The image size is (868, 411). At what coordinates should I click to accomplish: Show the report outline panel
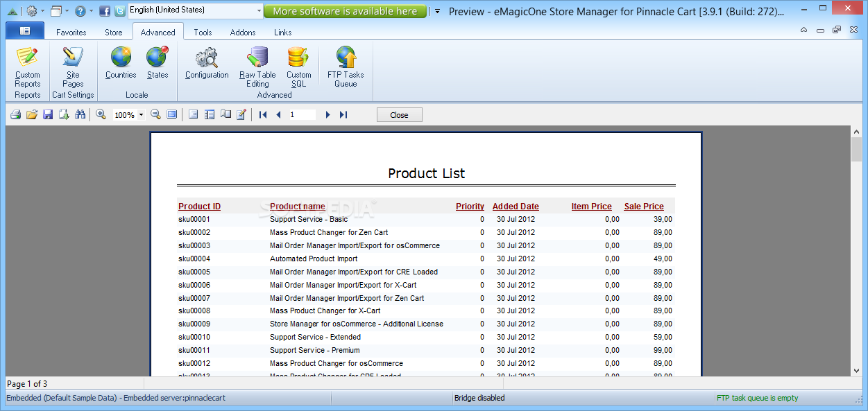coord(194,114)
